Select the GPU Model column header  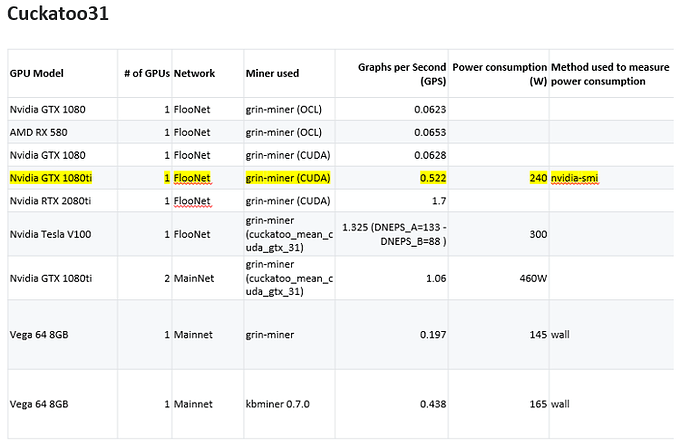(x=37, y=73)
